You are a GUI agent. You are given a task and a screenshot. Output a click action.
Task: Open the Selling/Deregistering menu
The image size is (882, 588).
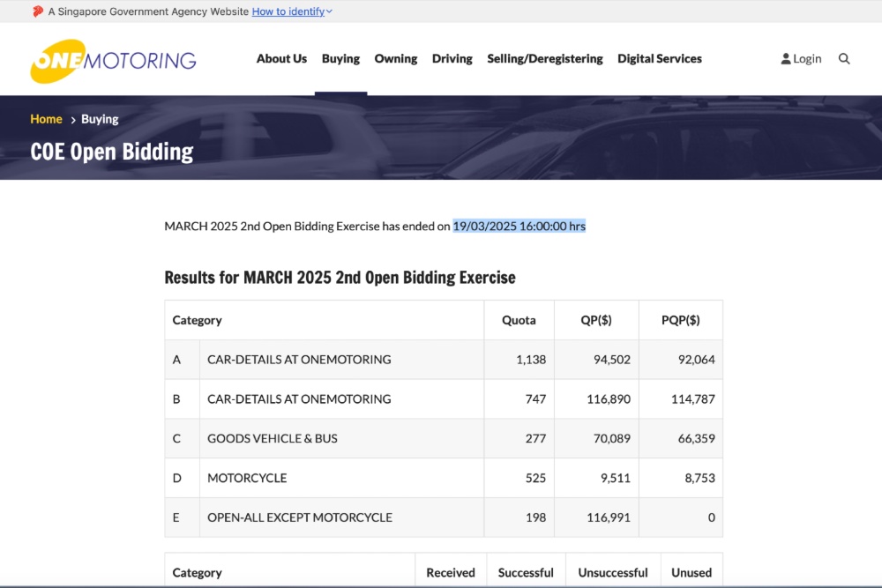click(545, 59)
